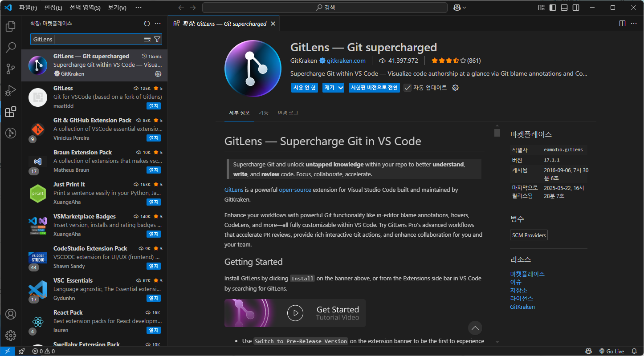
Task: Click Go Live in the status bar
Action: point(611,351)
